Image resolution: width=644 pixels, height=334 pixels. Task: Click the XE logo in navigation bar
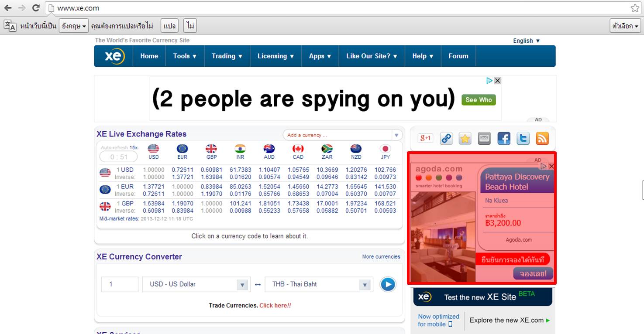click(x=114, y=56)
